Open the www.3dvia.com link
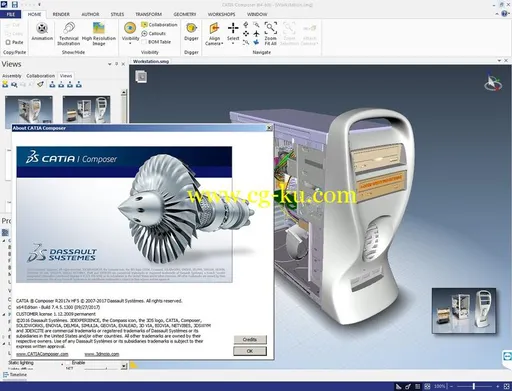Image resolution: width=512 pixels, height=391 pixels. coord(102,354)
